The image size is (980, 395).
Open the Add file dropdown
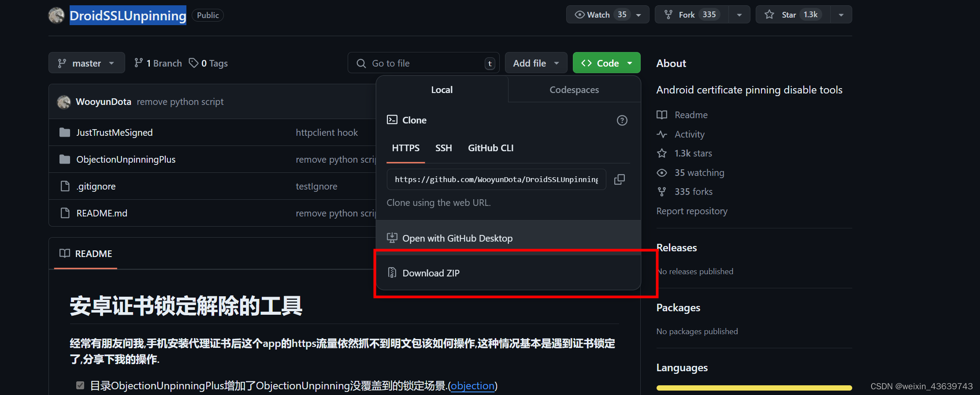pos(536,63)
